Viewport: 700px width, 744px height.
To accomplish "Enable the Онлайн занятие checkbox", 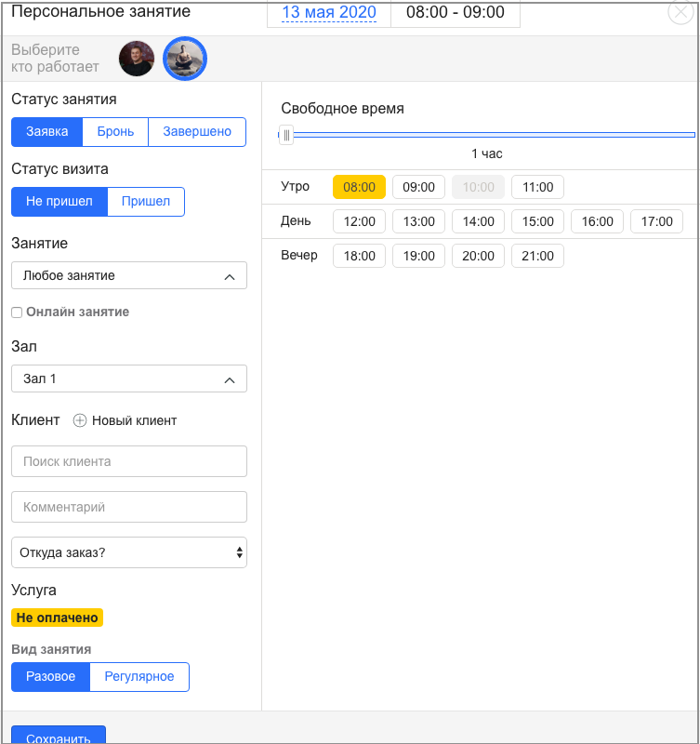I will [17, 312].
